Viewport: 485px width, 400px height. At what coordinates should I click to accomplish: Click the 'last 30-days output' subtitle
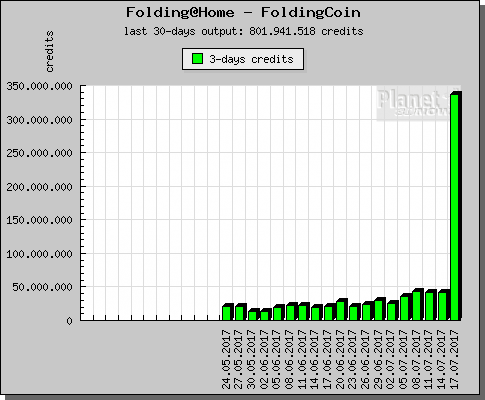pos(244,31)
